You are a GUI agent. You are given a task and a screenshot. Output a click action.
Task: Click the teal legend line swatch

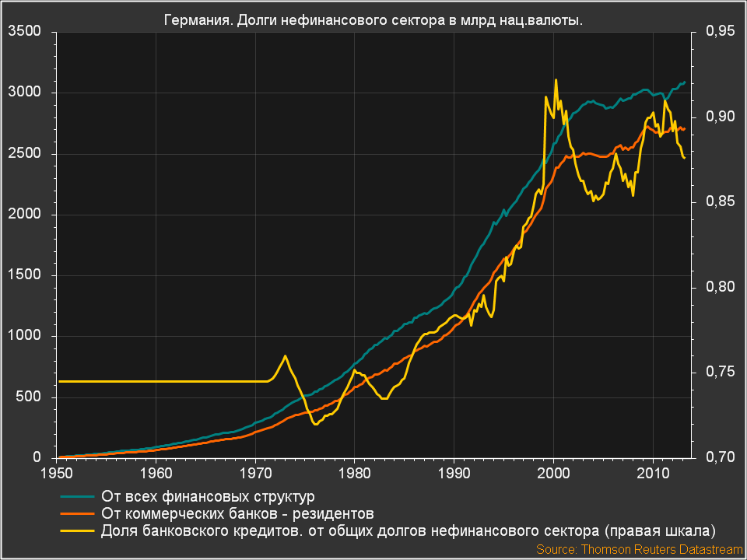77,497
